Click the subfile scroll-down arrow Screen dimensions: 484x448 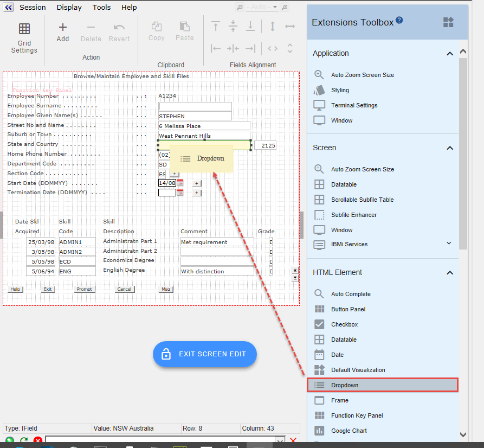tap(295, 278)
